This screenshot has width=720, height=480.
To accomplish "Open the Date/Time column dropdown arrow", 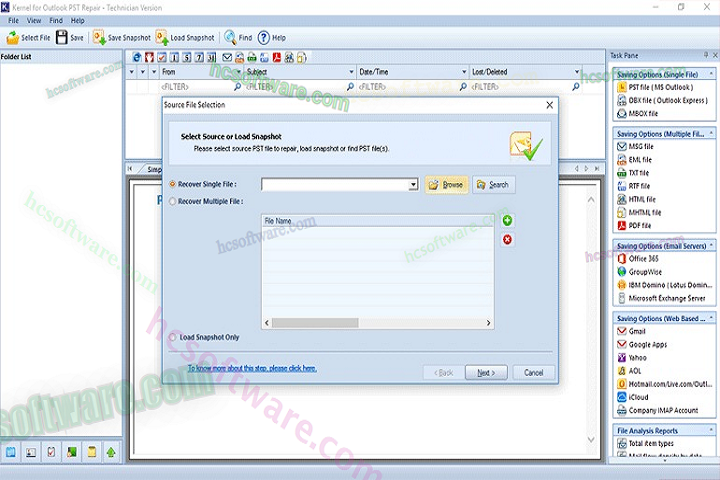I will point(464,72).
